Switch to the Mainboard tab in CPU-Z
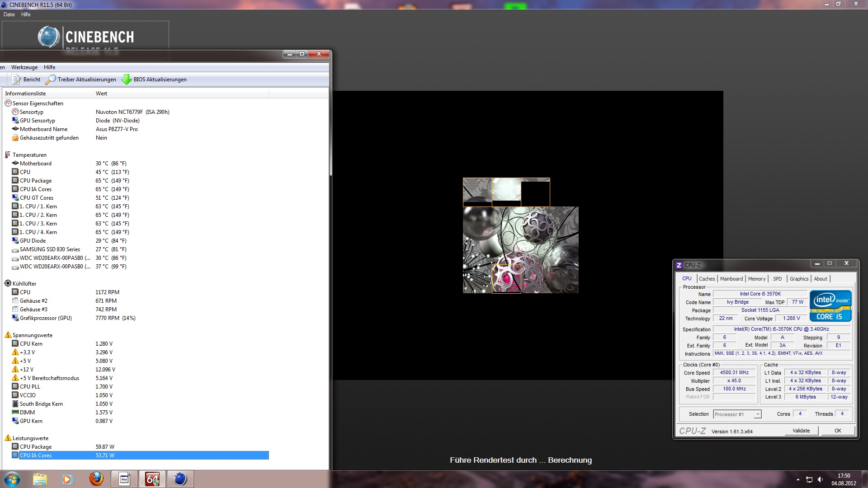The image size is (868, 488). click(731, 279)
